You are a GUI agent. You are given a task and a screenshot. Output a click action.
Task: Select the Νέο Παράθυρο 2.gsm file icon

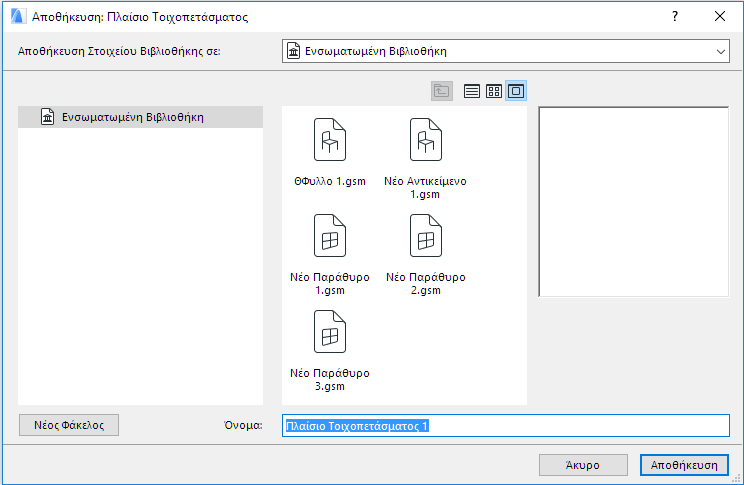(426, 235)
